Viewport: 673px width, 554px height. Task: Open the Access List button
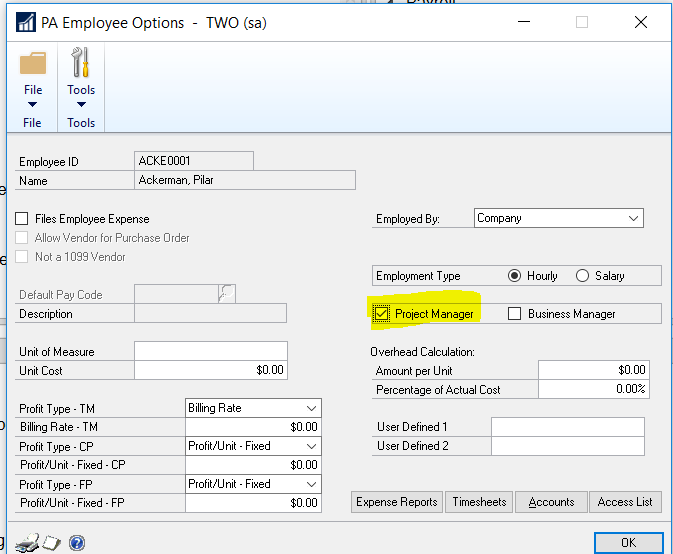coord(625,502)
